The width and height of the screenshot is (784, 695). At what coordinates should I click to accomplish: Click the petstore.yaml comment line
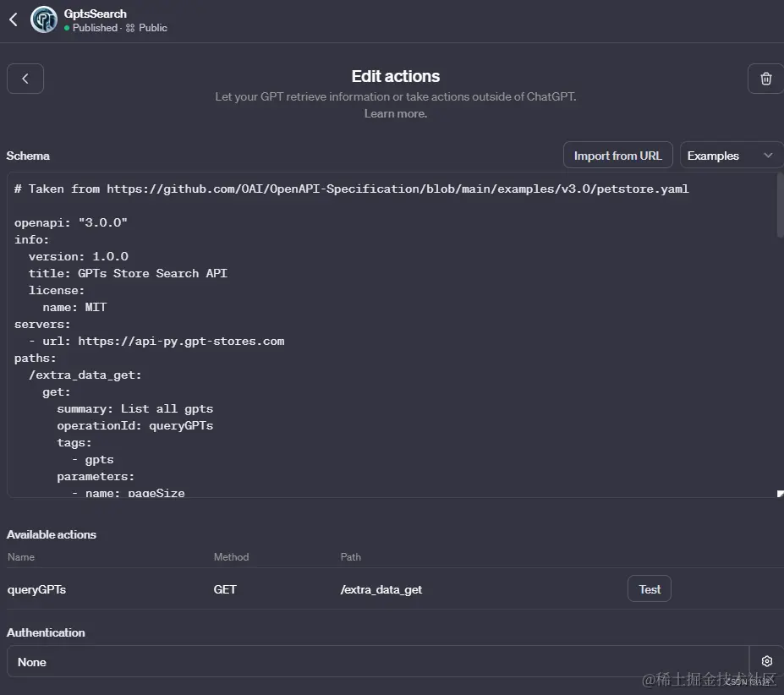tap(352, 189)
